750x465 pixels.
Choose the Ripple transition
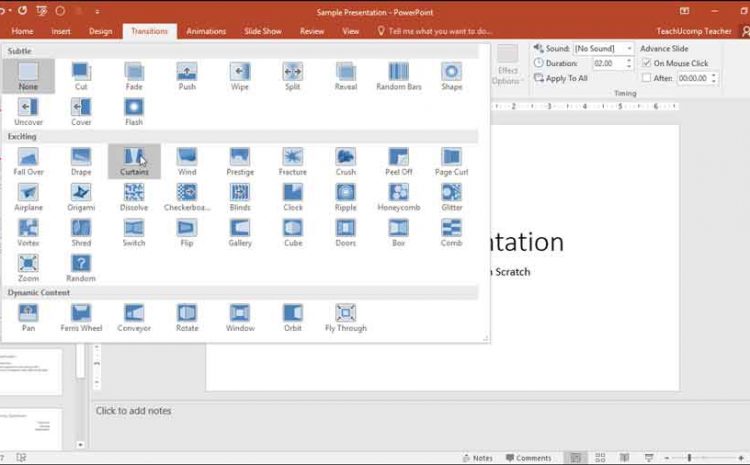346,197
